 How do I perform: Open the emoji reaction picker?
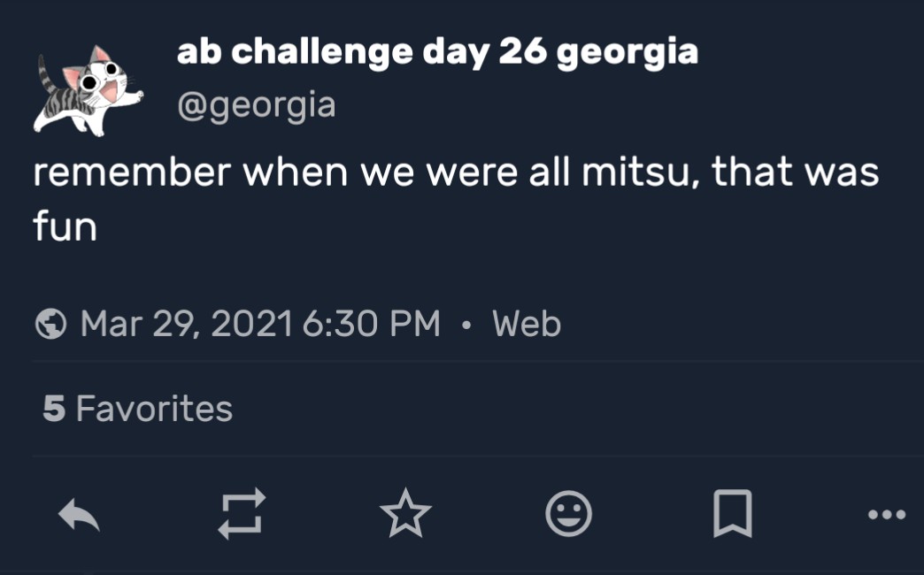(568, 514)
